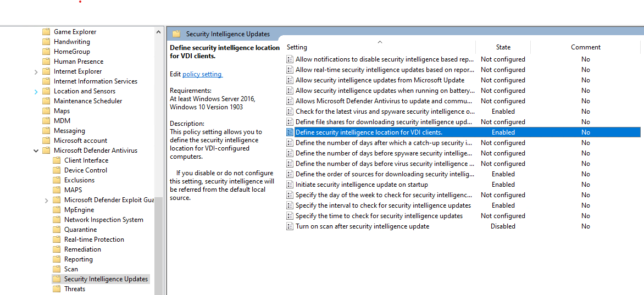This screenshot has height=295, width=644.
Task: Click the Exclusions folder icon
Action: [57, 180]
